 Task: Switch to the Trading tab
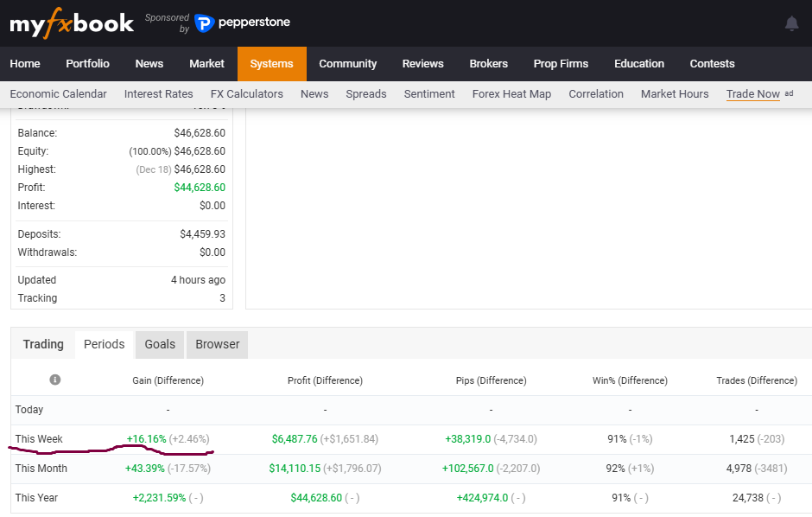click(43, 344)
